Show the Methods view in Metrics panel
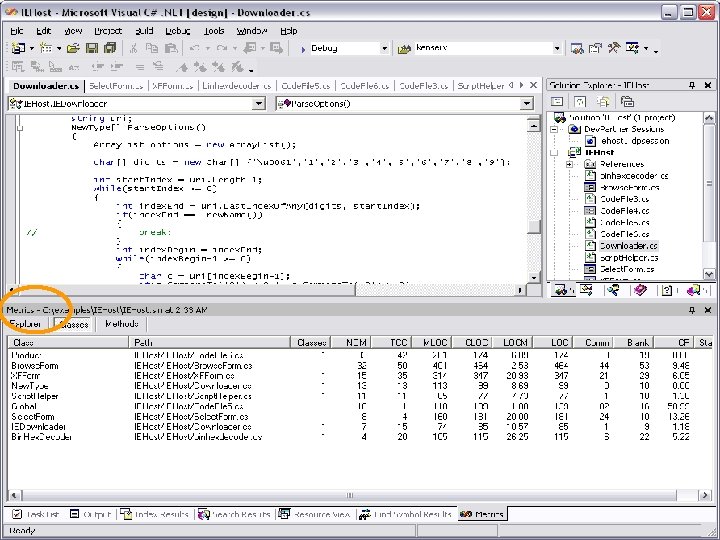The height and width of the screenshot is (540, 720). [x=122, y=324]
